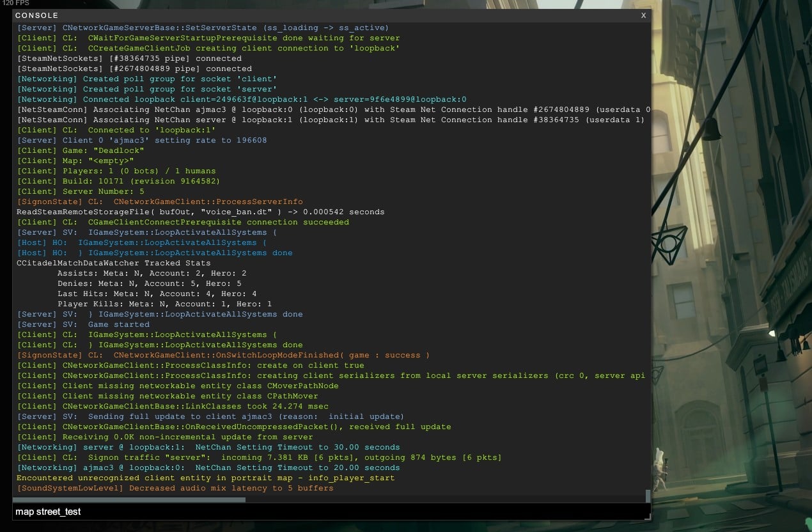Screen dimensions: 812x532
Task: Select the 'SV: Game started' server line
Action: [x=83, y=324]
